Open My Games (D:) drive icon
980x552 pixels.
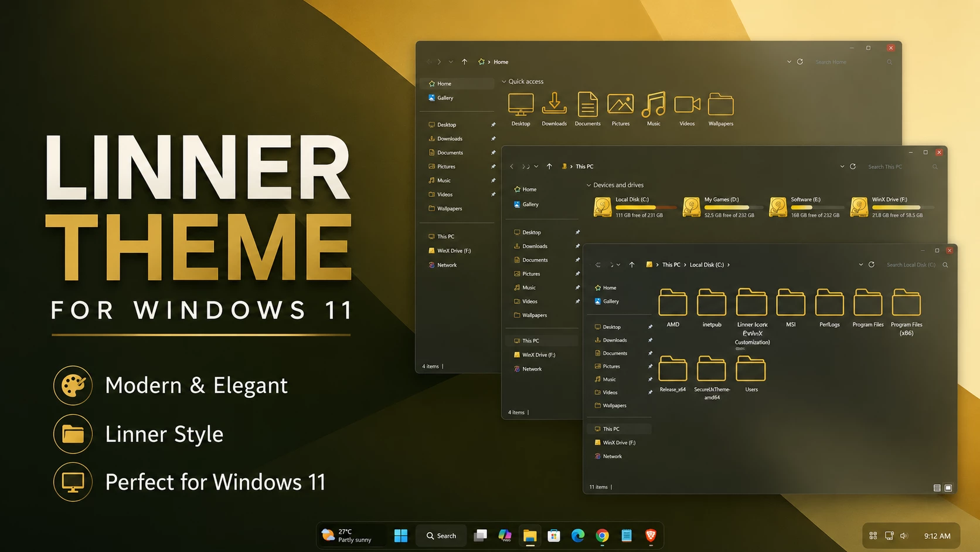click(692, 207)
